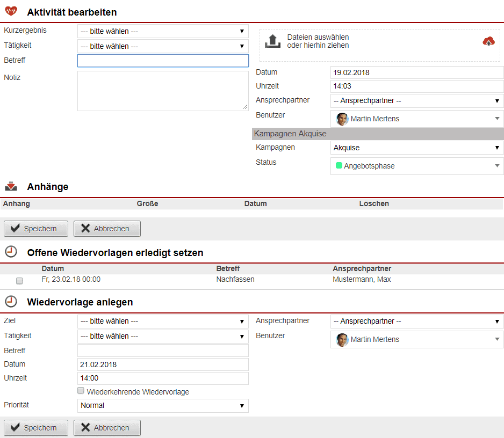Screen dimensions: 504x438
Task: Click into the Notiz text area
Action: coord(162,91)
